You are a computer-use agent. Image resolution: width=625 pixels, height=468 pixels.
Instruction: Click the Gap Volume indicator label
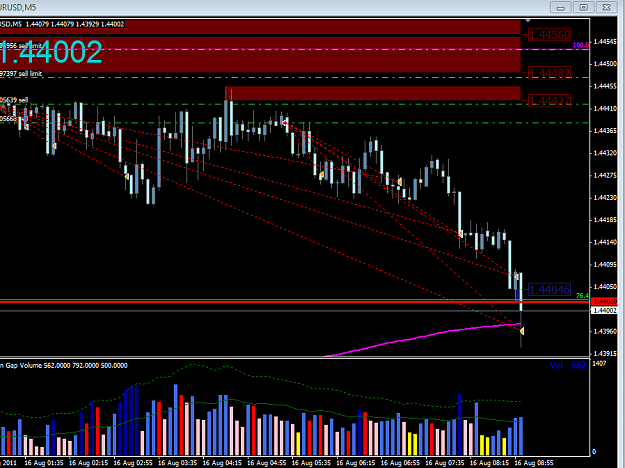pos(64,366)
